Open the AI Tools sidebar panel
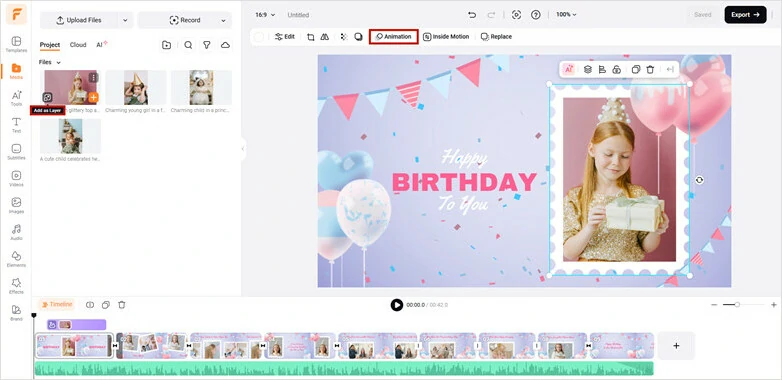 click(x=16, y=98)
